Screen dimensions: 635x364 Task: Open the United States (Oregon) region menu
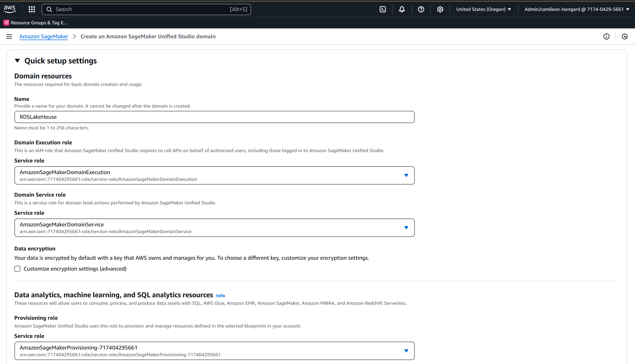click(x=483, y=9)
